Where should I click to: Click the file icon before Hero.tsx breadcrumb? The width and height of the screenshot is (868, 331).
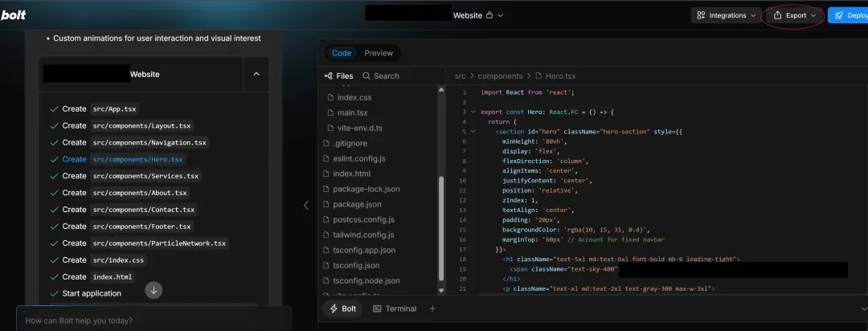coord(538,76)
